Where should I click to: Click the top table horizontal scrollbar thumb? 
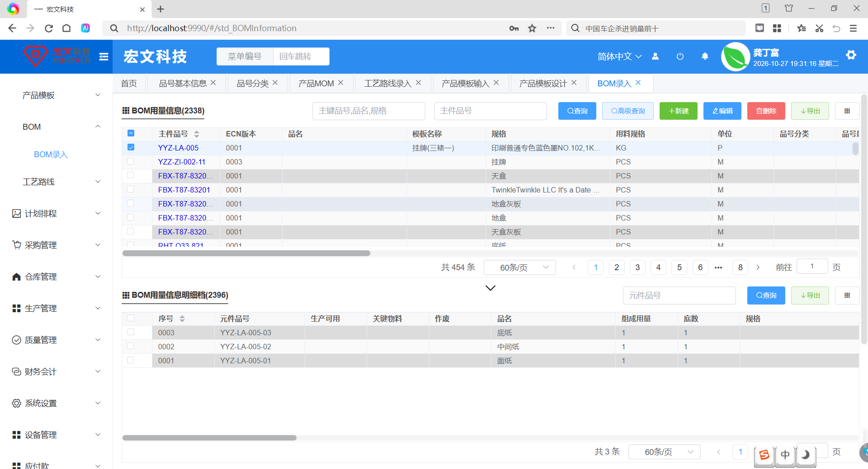point(246,253)
